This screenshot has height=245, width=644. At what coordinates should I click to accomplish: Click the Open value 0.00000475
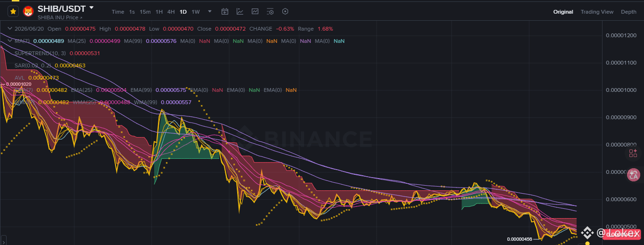coord(80,29)
